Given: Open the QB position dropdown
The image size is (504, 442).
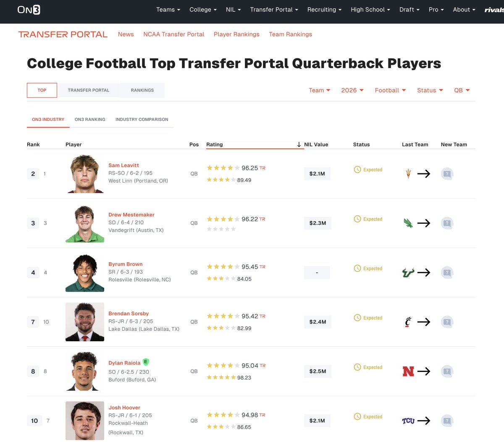Looking at the screenshot, I should pyautogui.click(x=462, y=90).
